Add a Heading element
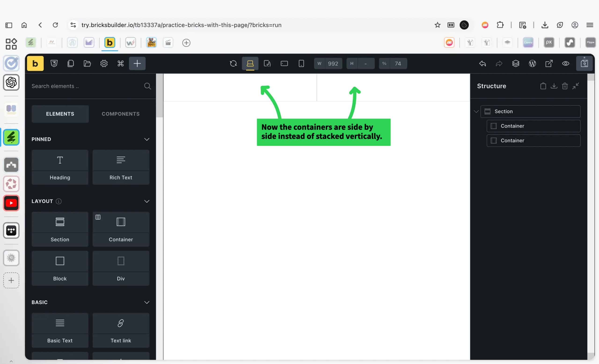599x364 pixels. point(60,167)
